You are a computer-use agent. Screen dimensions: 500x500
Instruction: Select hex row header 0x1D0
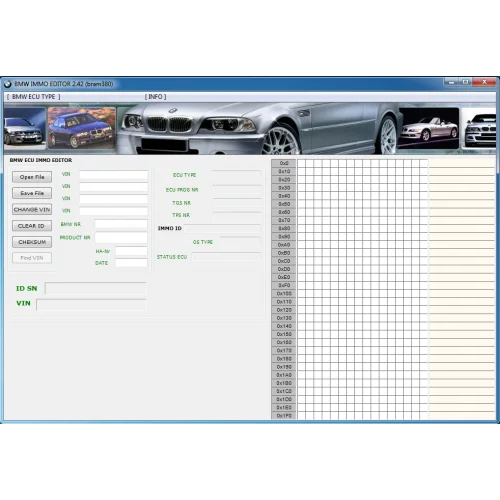(284, 399)
